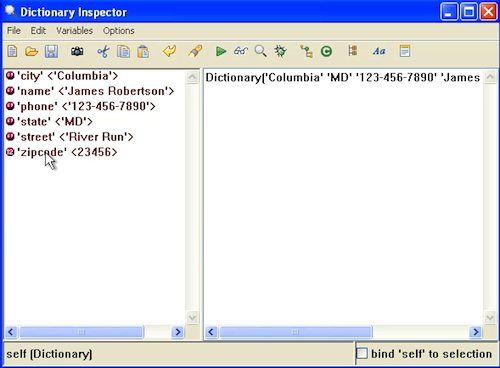The height and width of the screenshot is (368, 500).
Task: Click the New file toolbar icon
Action: click(12, 52)
